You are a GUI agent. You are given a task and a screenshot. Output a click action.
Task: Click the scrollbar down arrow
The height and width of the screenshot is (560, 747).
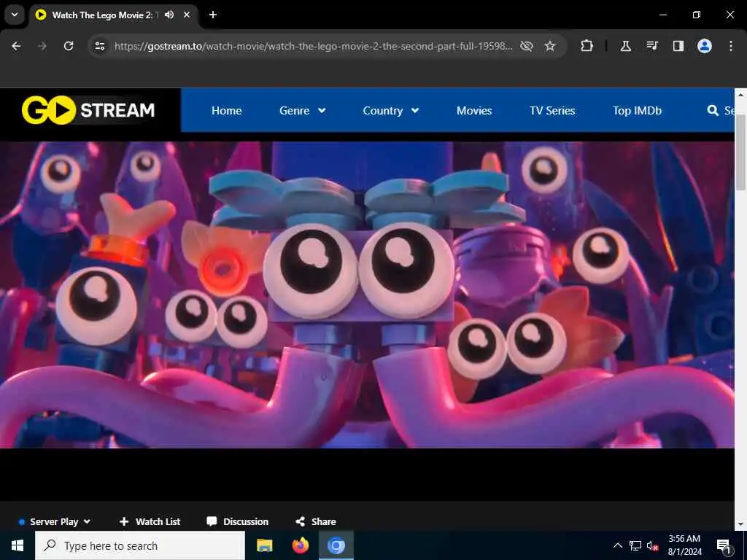point(740,524)
